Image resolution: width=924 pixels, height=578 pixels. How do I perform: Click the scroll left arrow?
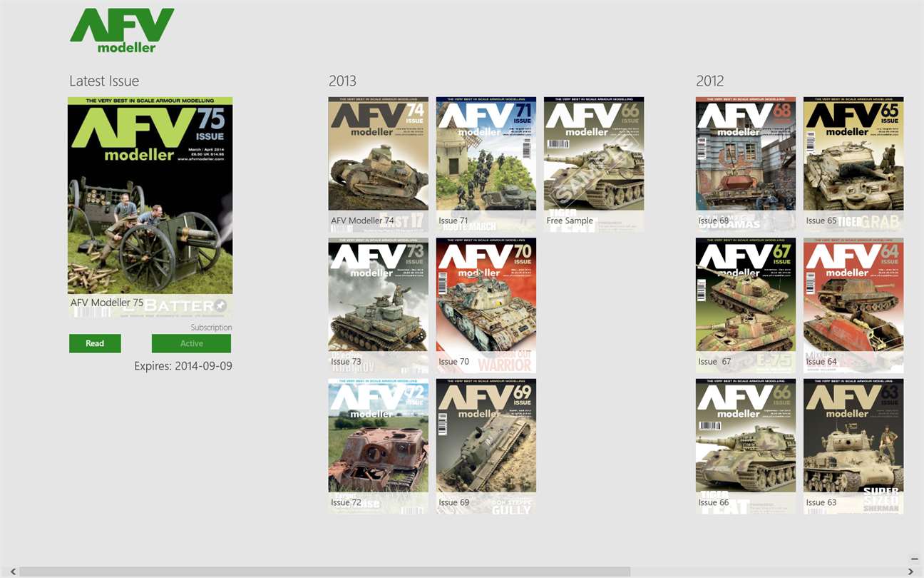[11, 572]
